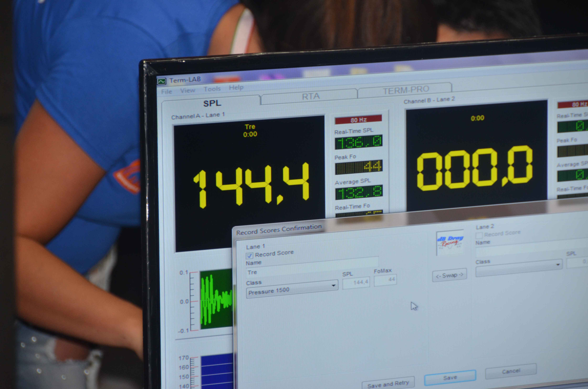This screenshot has height=389, width=588.
Task: Open the Help menu
Action: (236, 87)
